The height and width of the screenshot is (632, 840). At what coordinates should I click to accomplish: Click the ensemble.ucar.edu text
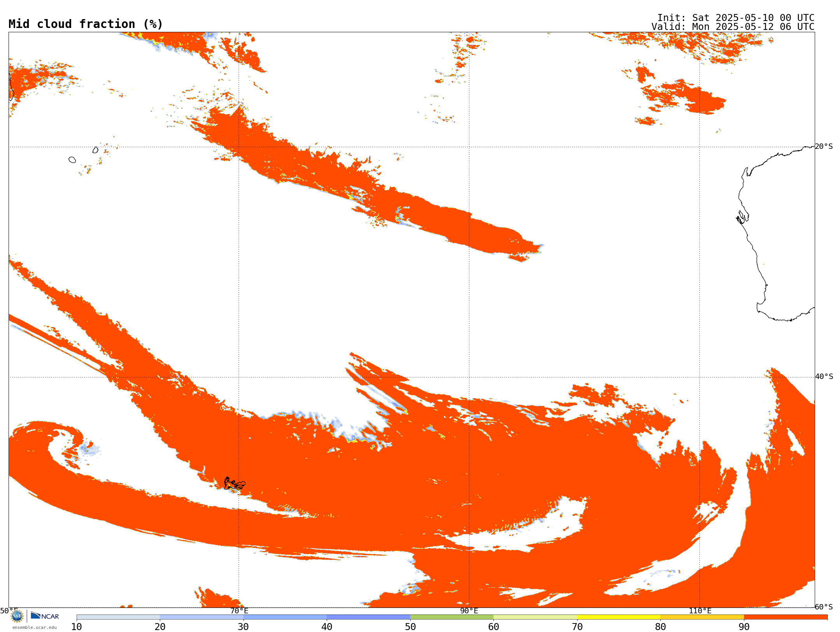[35, 627]
